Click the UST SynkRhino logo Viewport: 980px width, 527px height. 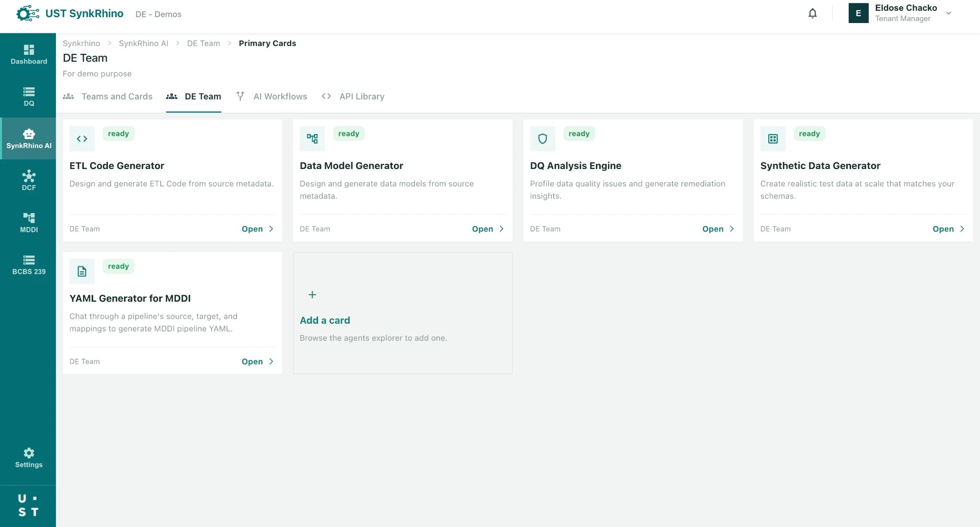point(70,14)
